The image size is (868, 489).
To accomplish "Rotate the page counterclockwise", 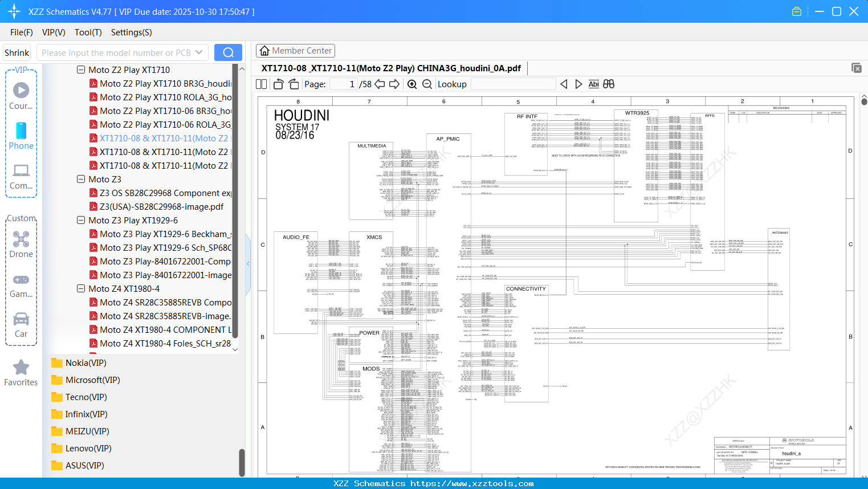I will 279,84.
